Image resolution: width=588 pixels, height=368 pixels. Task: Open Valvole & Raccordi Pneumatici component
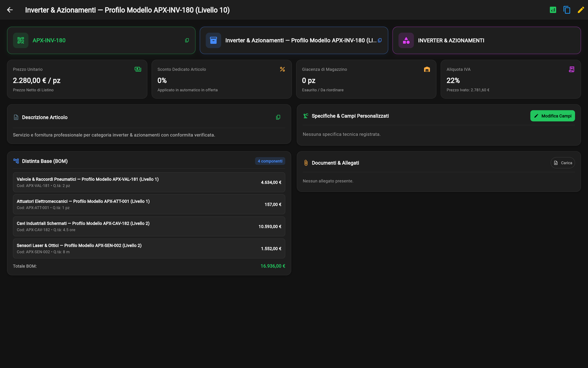pyautogui.click(x=149, y=182)
